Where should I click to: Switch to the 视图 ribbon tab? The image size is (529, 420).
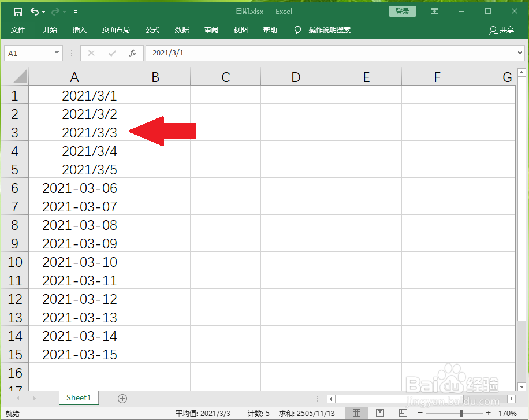[241, 30]
